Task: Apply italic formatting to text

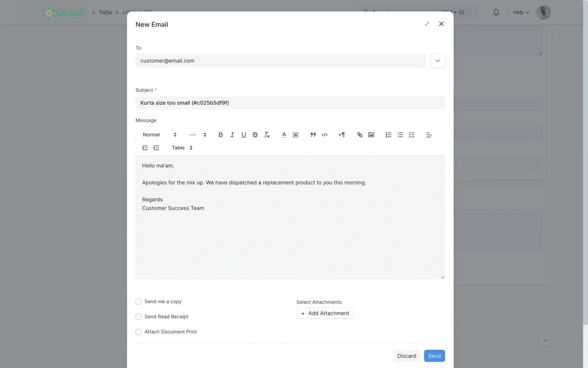Action: [x=232, y=135]
